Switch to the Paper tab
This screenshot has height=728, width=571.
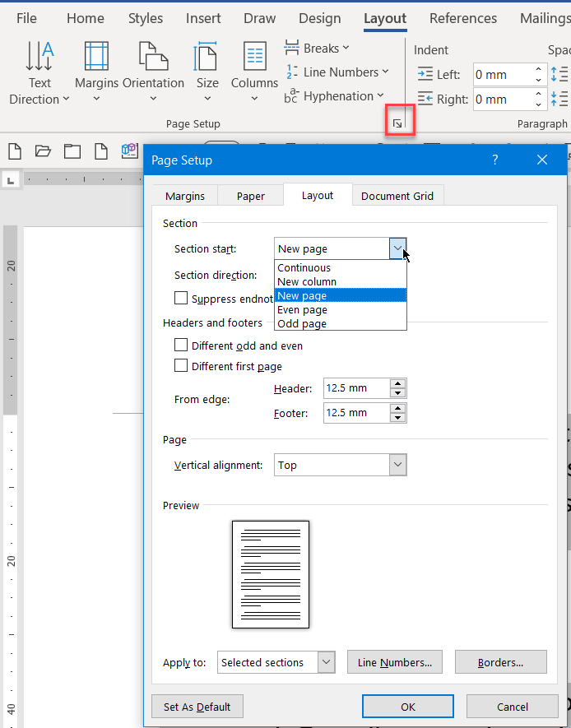point(251,196)
